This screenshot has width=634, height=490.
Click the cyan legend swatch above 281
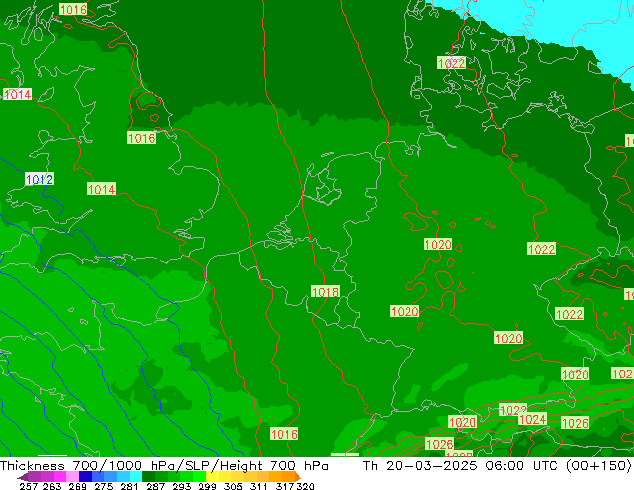point(135,476)
